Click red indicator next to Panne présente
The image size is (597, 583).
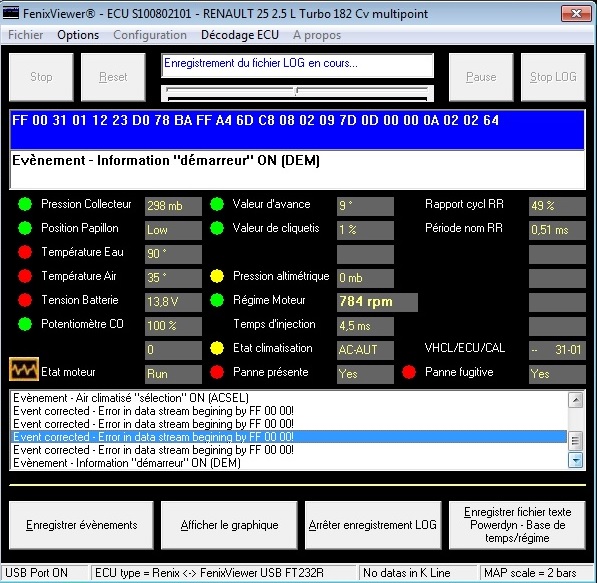[x=217, y=372]
